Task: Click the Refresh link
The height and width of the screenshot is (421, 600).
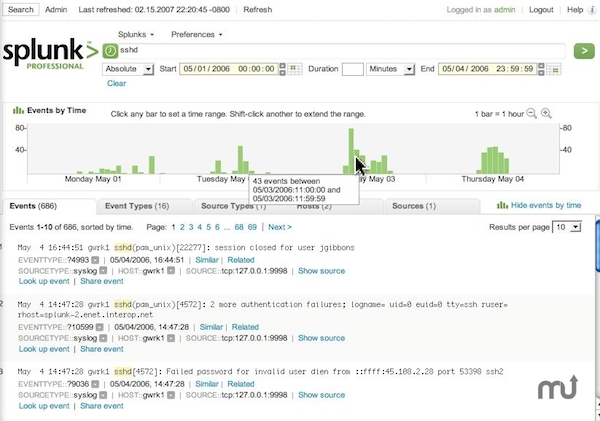Action: coord(258,10)
